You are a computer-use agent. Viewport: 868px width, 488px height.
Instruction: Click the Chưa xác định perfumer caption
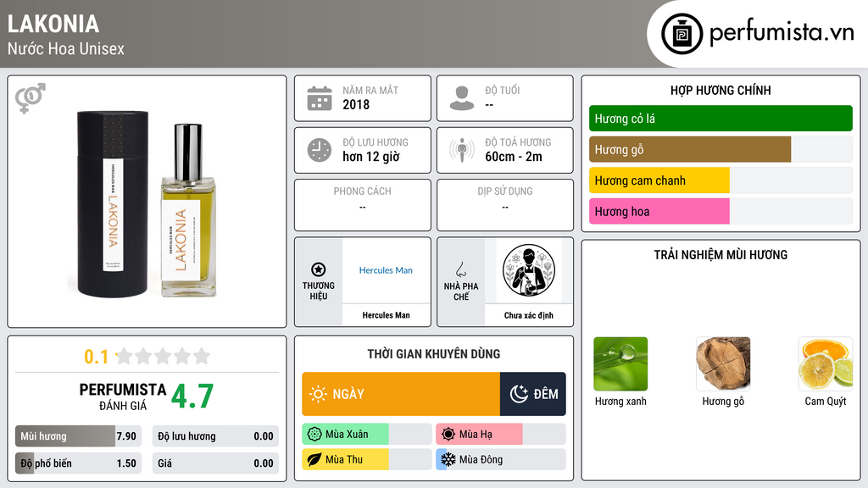click(529, 315)
